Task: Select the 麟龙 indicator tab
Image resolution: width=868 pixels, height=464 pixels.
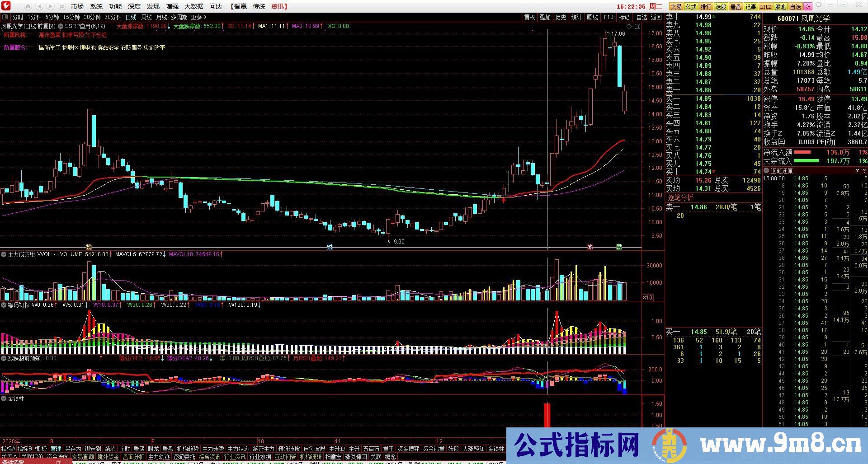Action: pos(153,449)
